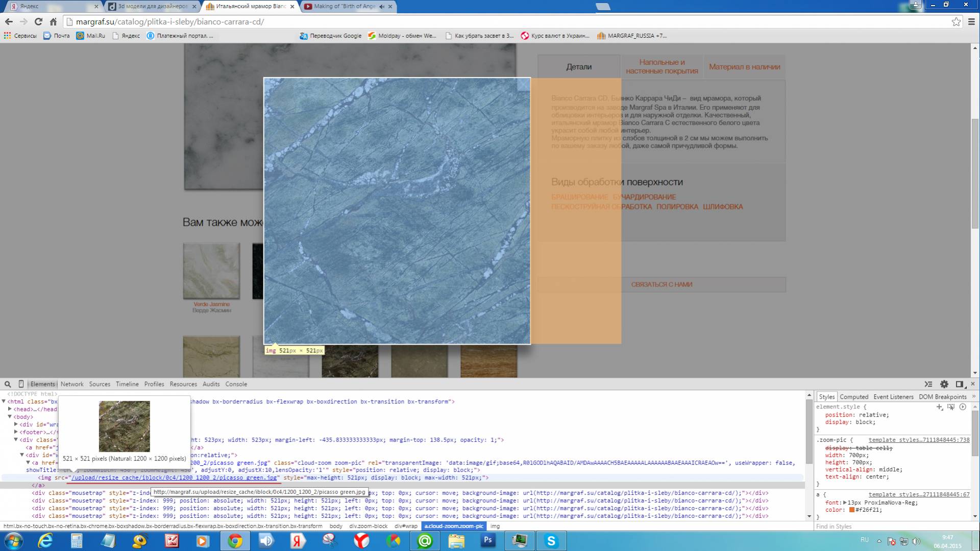Open the MARGRAF_RUSSIA bookmark
Image resolution: width=980 pixels, height=551 pixels.
(x=632, y=36)
